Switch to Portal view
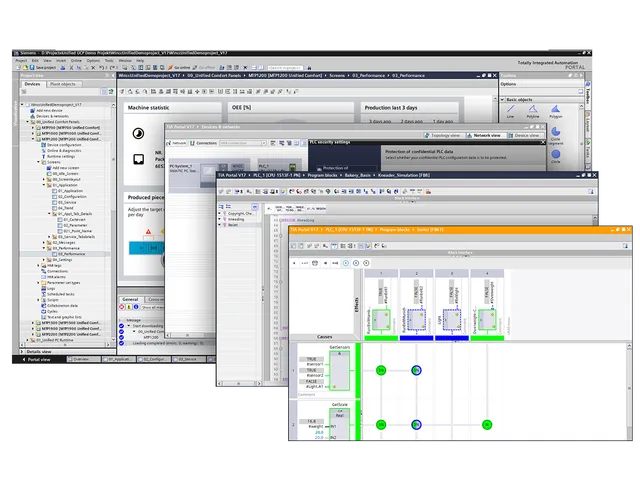The width and height of the screenshot is (640, 480). 36,360
